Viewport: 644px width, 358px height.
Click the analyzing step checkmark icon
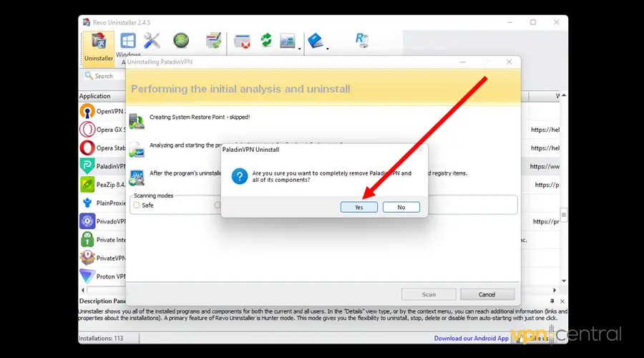tap(137, 150)
